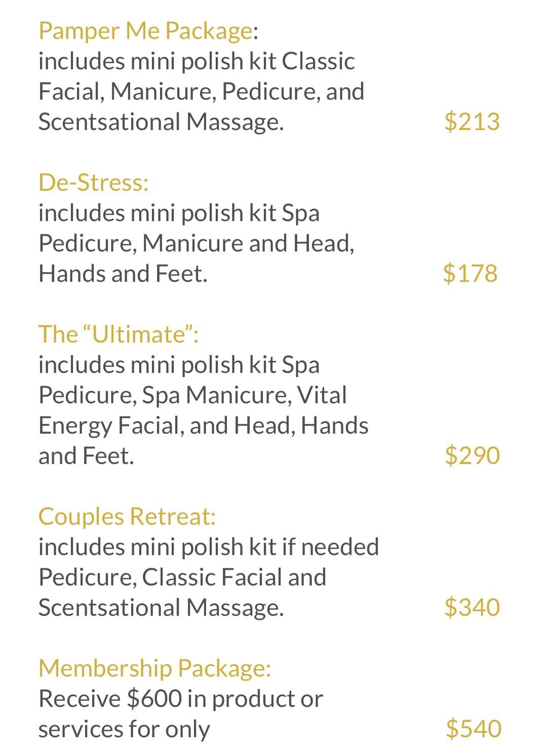Tap "Pedicure, Classic Facial and" line

click(182, 577)
